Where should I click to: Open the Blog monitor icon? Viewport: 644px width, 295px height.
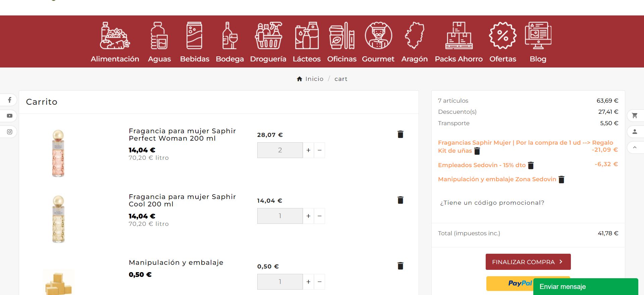538,36
